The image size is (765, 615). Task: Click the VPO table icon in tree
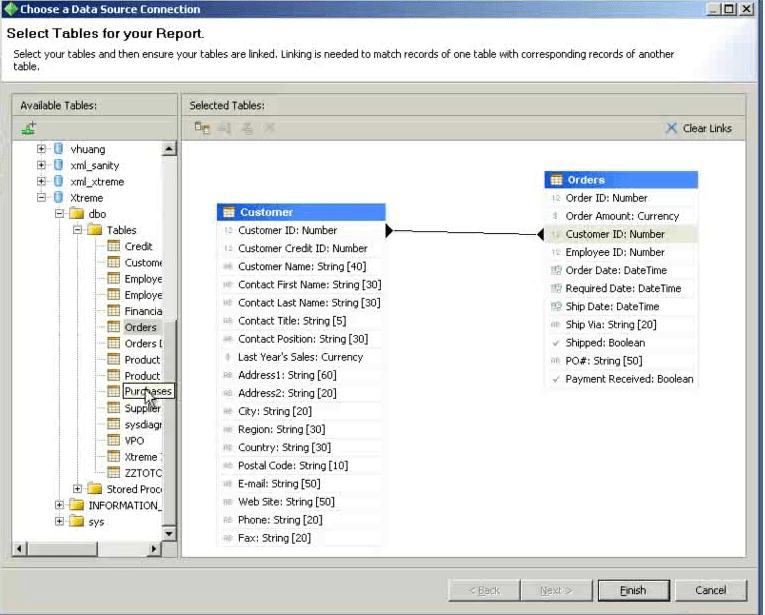(x=113, y=441)
